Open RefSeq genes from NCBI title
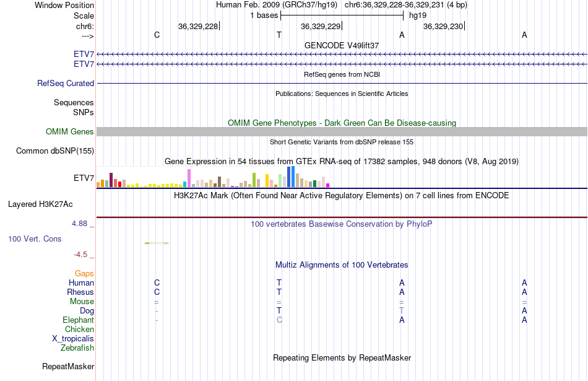588x381 pixels. (x=342, y=74)
